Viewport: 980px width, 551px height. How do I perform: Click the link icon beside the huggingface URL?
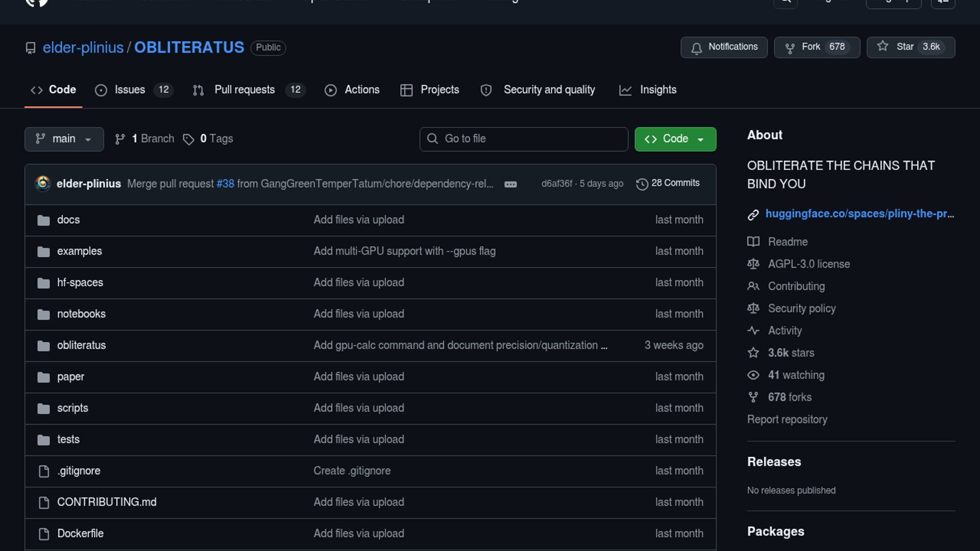tap(753, 214)
